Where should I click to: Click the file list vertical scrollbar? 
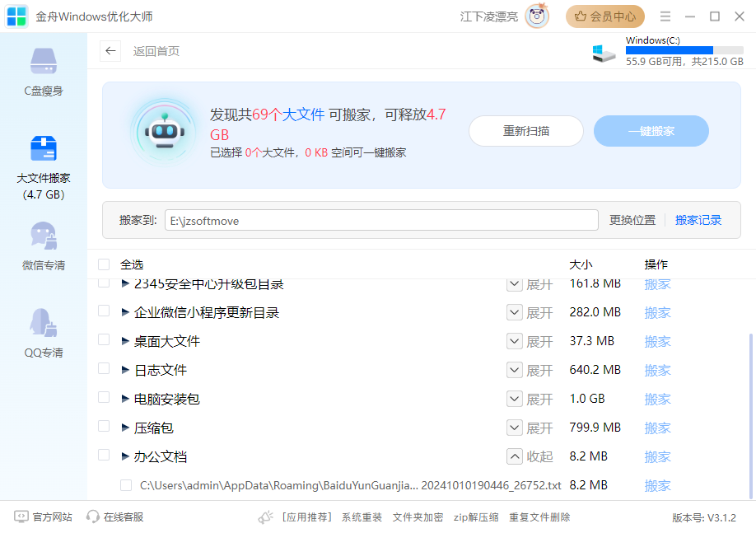pyautogui.click(x=751, y=416)
